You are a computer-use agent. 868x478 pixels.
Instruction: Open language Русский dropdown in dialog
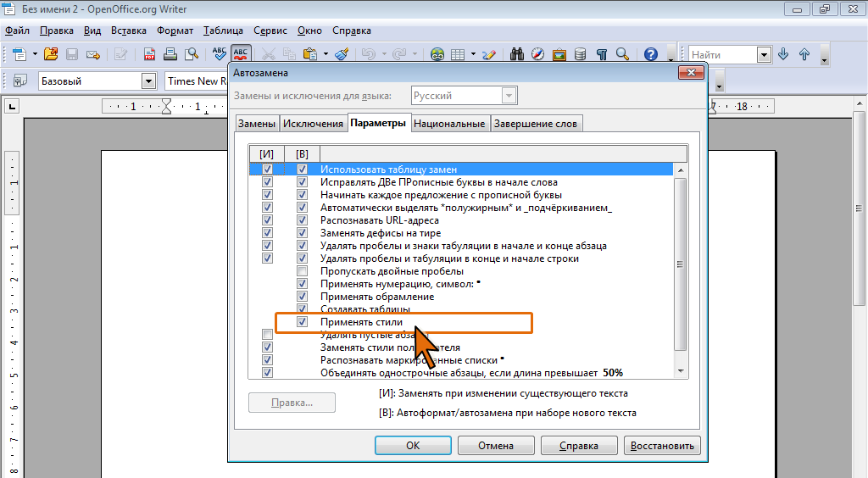tap(509, 96)
